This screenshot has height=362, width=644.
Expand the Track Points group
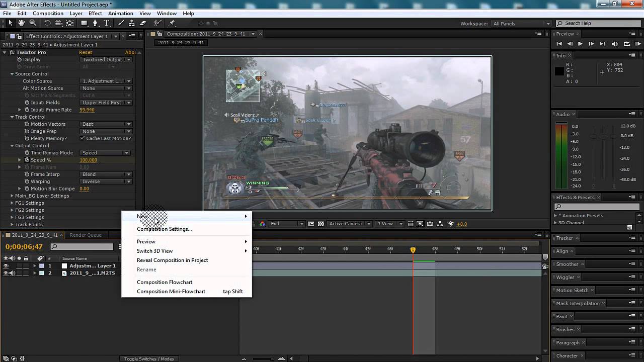[12, 225]
